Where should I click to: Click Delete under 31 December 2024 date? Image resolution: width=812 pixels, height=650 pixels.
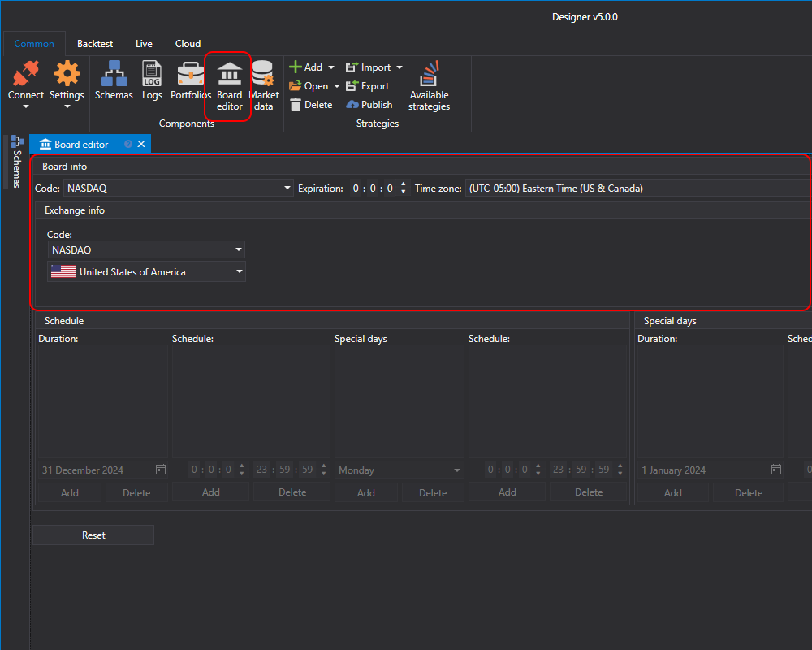(x=136, y=493)
